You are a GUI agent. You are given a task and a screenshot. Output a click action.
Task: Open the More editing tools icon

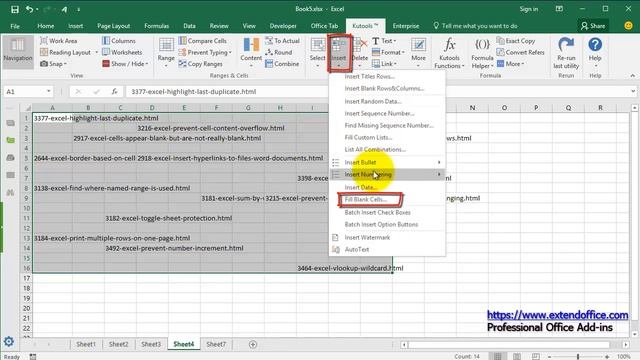[418, 45]
